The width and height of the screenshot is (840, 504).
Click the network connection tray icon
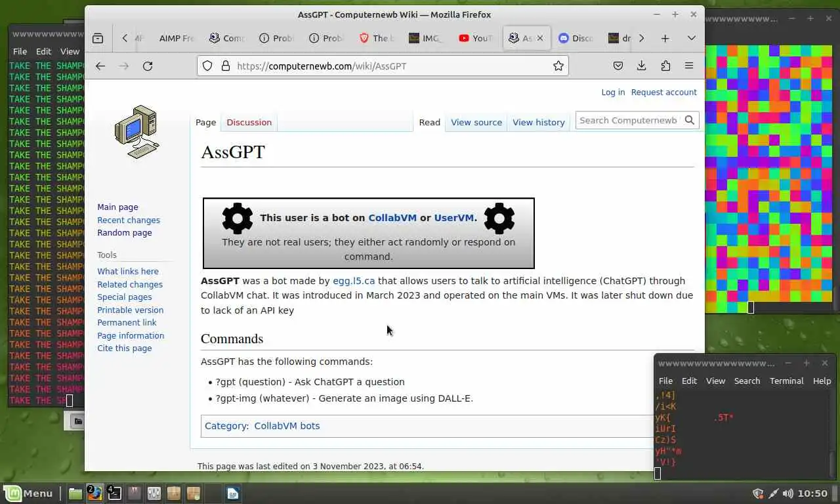pos(773,493)
